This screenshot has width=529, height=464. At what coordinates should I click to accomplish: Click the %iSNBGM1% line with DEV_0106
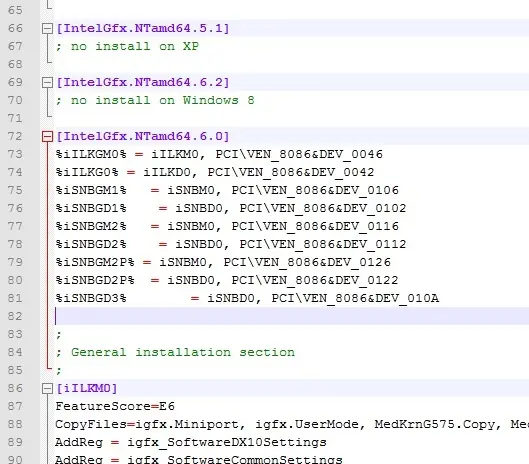[x=227, y=190]
